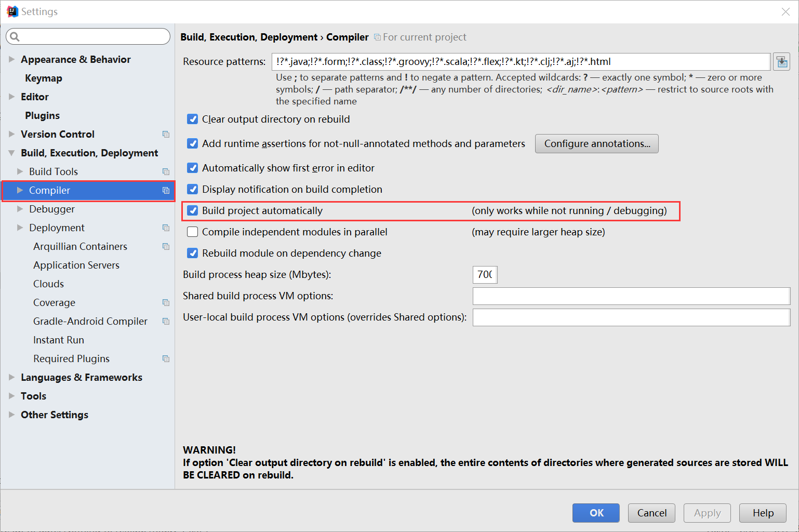Expand the Debugger node arrow
This screenshot has width=799, height=532.
pyautogui.click(x=20, y=209)
